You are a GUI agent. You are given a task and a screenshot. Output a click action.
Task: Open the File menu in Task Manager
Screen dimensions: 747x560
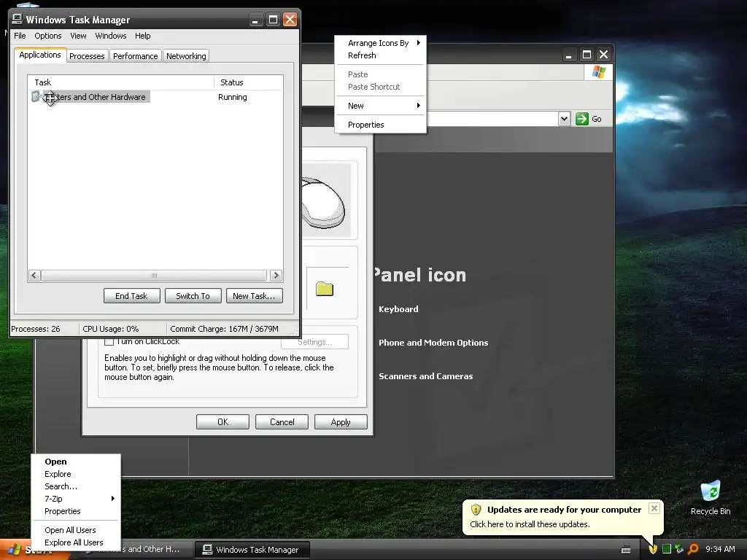click(20, 36)
